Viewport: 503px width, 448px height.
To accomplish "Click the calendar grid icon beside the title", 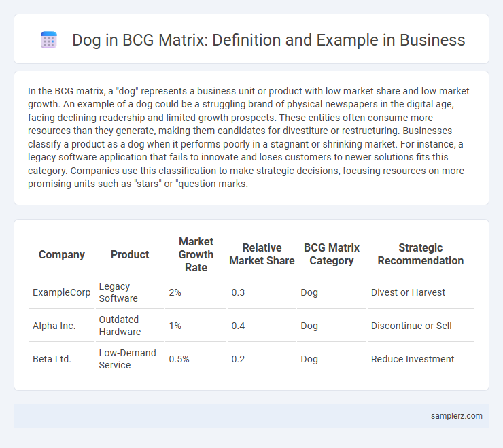I will click(x=49, y=40).
